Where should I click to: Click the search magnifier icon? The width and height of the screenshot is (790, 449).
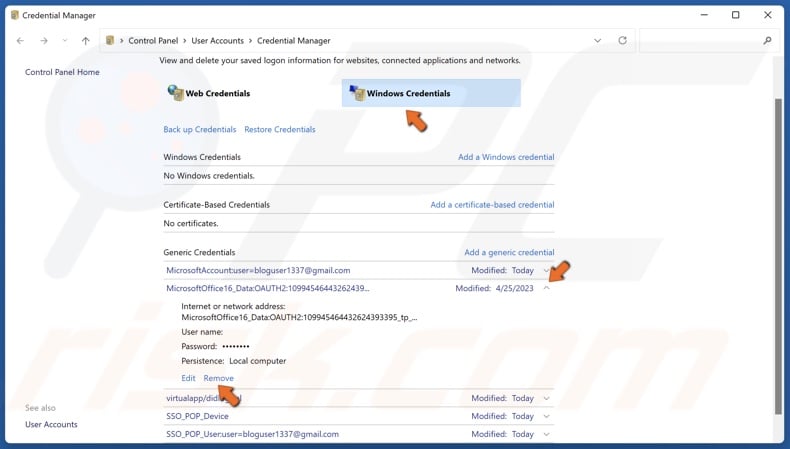(x=767, y=41)
